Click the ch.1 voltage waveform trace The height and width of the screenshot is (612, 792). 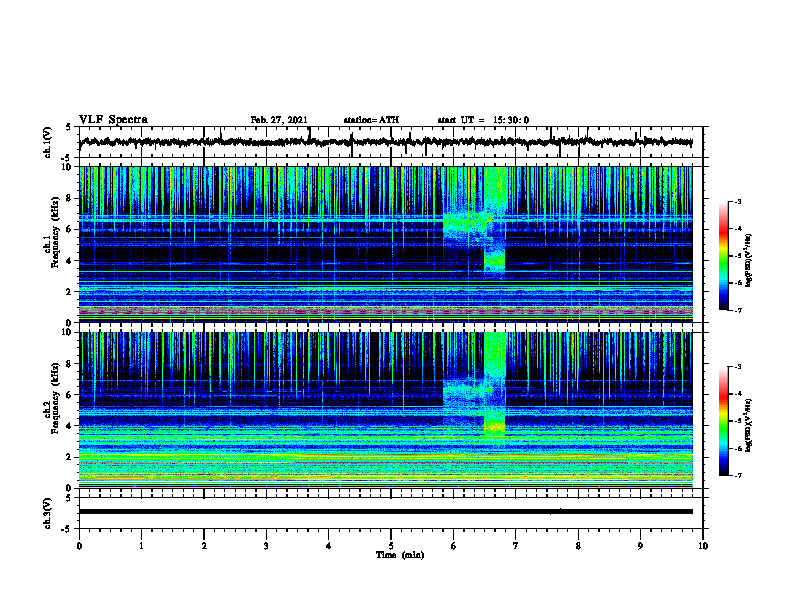click(x=385, y=142)
